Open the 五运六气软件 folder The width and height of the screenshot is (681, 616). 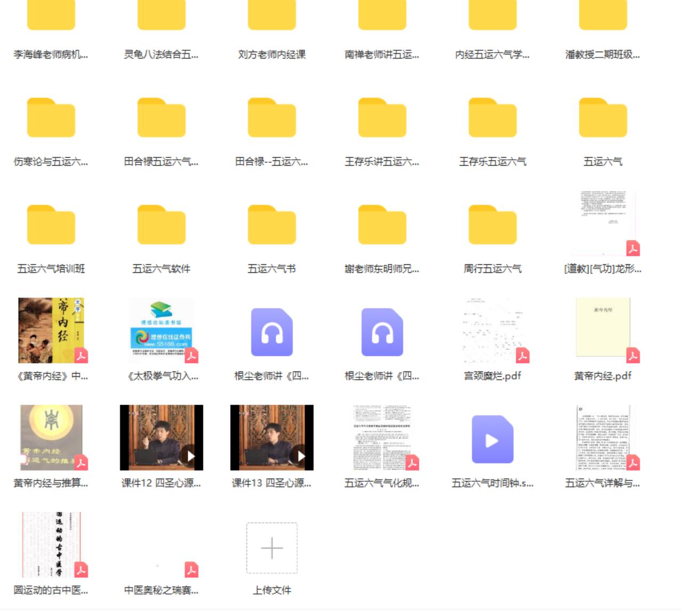point(161,225)
